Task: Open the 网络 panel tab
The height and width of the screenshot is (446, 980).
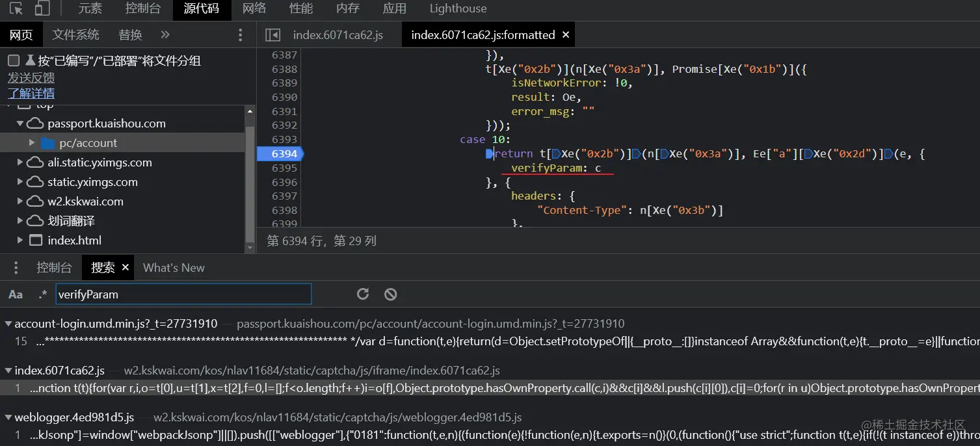Action: tap(254, 8)
